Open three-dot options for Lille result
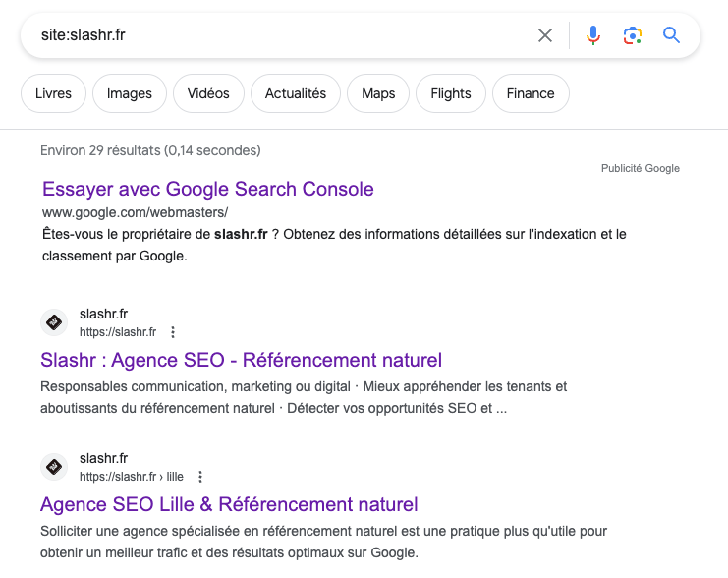728x578 pixels. point(200,477)
